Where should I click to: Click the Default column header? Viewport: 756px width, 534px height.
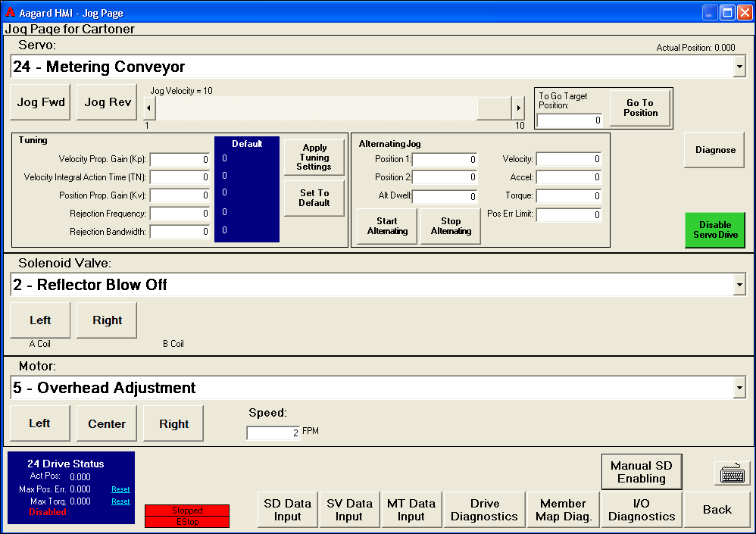[x=247, y=144]
